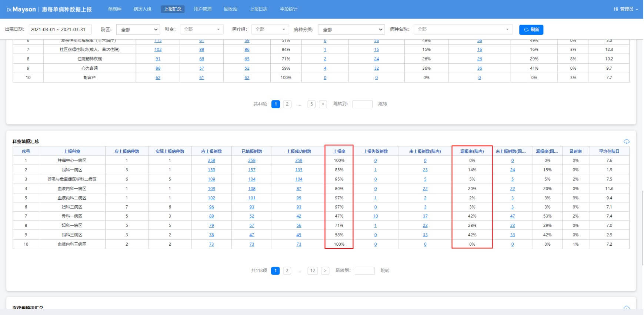
Task: Click the 出院日期 date range field
Action: click(60, 30)
